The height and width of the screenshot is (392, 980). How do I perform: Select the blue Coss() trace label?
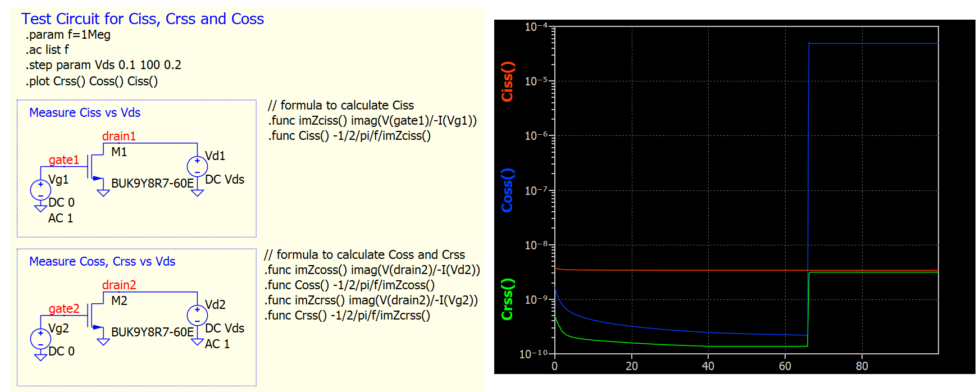(x=507, y=190)
